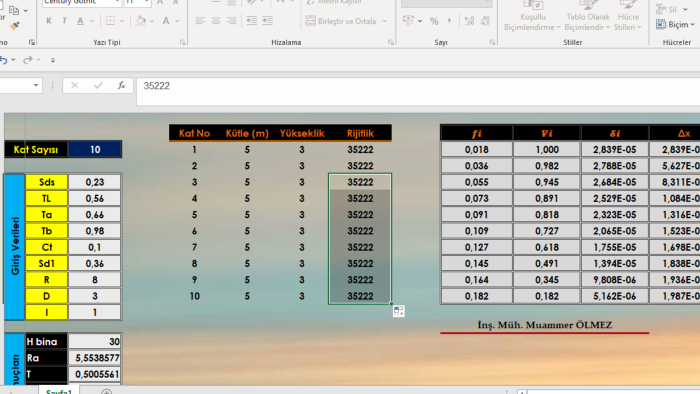Apply cell borders with the borders icon
This screenshot has height=394, width=700.
110,21
